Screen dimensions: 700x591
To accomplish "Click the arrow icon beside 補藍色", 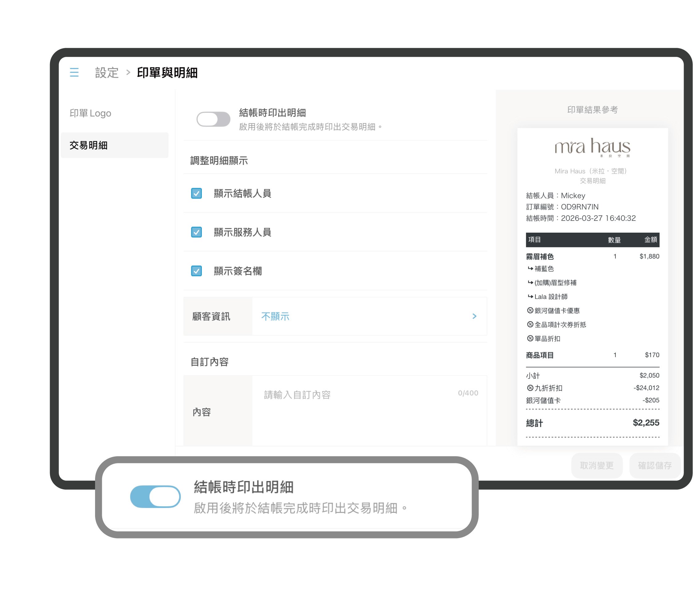I will (x=530, y=268).
